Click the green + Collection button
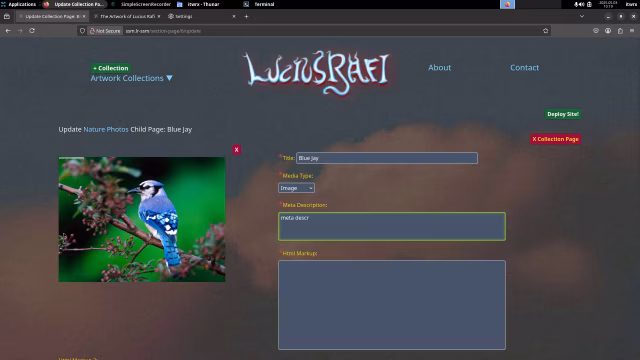The width and height of the screenshot is (640, 360). [x=111, y=68]
